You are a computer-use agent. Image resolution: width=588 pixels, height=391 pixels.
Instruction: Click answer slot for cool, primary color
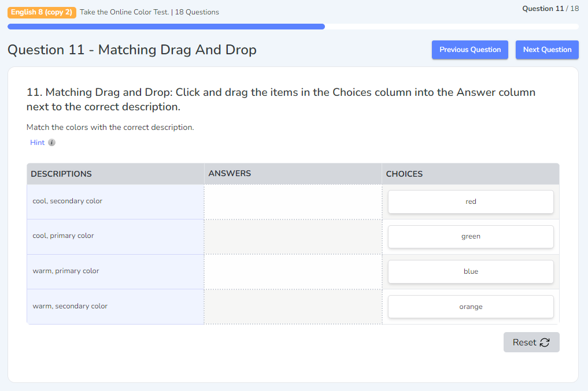coord(293,237)
